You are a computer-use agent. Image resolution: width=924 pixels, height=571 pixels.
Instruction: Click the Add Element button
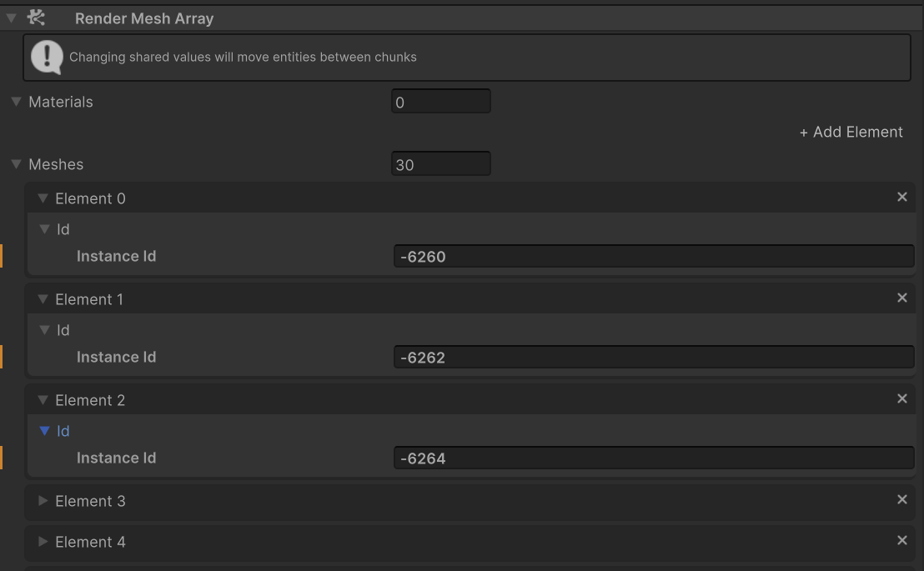(x=851, y=132)
